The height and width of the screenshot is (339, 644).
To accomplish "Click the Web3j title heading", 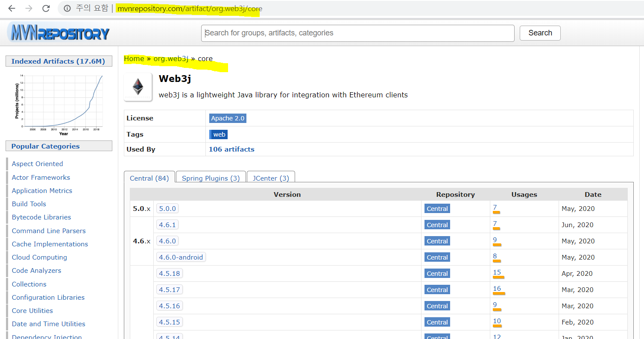I will point(175,79).
